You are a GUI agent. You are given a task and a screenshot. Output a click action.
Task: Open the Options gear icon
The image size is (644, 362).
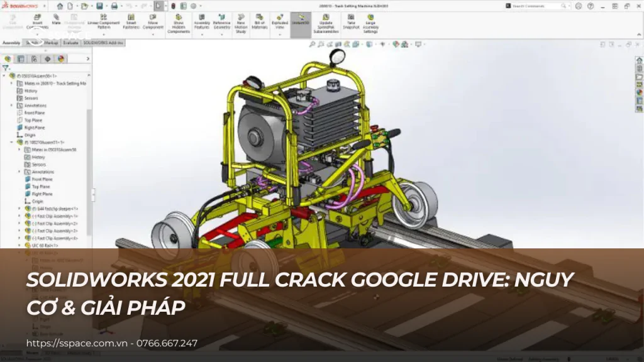tap(194, 6)
